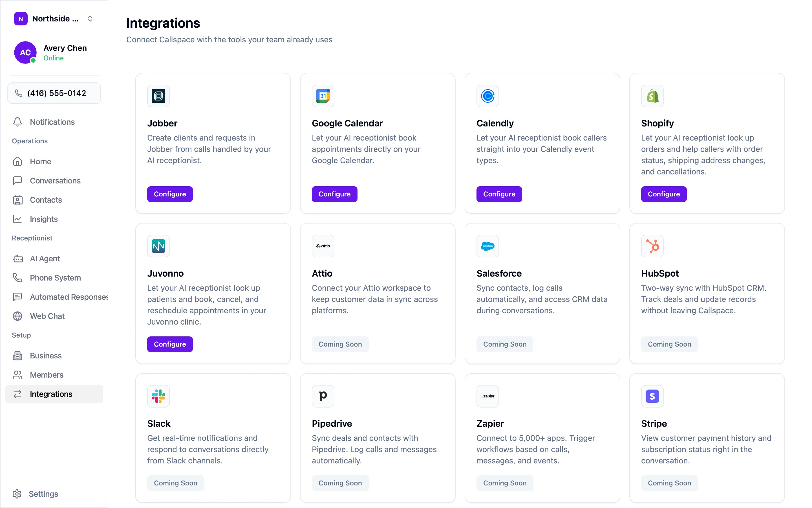Image resolution: width=812 pixels, height=508 pixels.
Task: Open Settings at sidebar bottom
Action: point(54,494)
